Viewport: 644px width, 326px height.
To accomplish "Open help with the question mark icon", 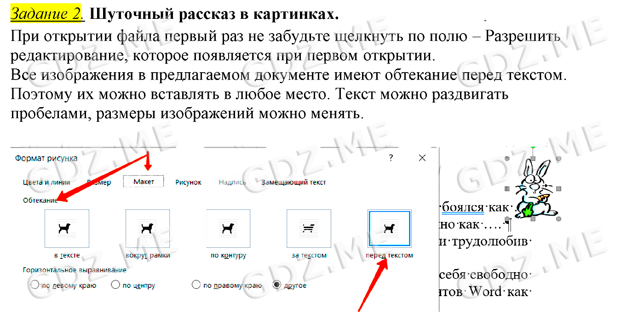I will pyautogui.click(x=391, y=158).
